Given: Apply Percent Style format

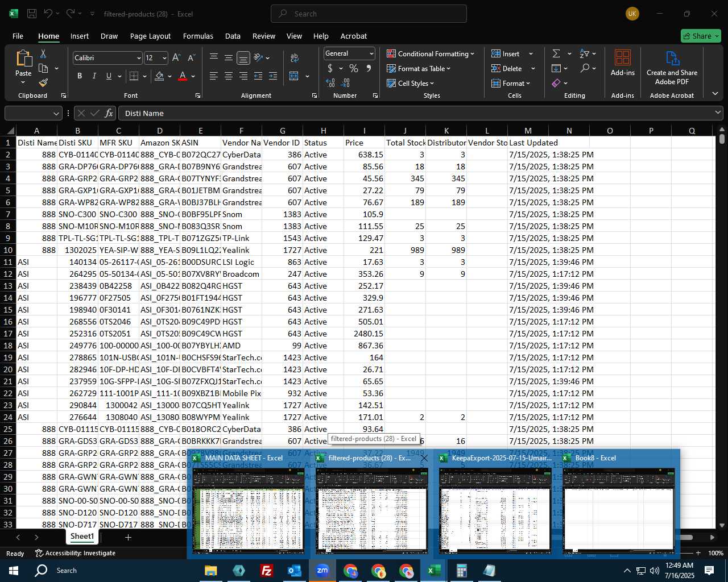Looking at the screenshot, I should 354,68.
